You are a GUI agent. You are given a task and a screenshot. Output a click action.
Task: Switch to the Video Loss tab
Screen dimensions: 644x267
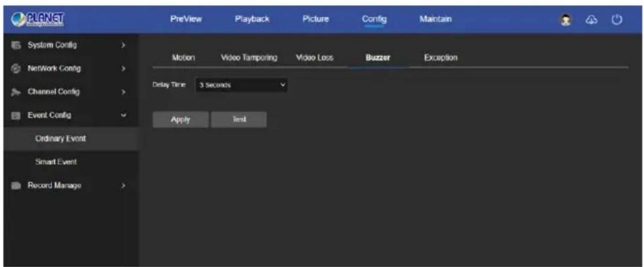pos(314,58)
